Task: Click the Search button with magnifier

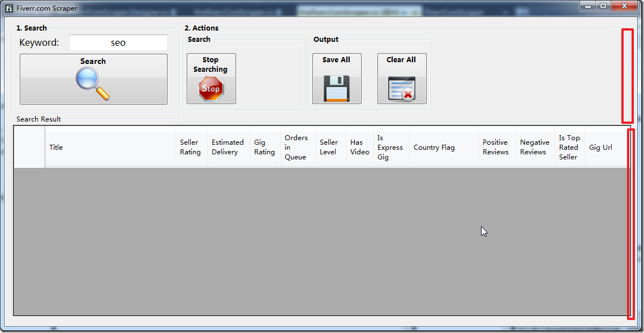Action: (93, 79)
